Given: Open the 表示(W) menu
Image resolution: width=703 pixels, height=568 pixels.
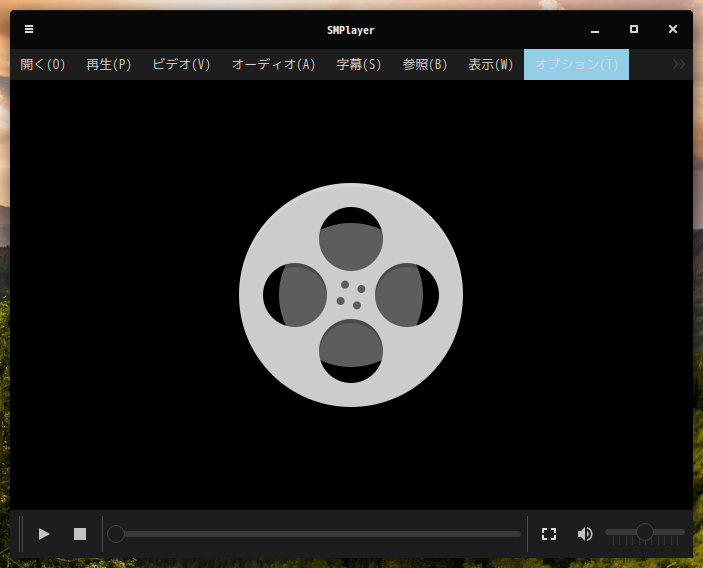Looking at the screenshot, I should (490, 65).
